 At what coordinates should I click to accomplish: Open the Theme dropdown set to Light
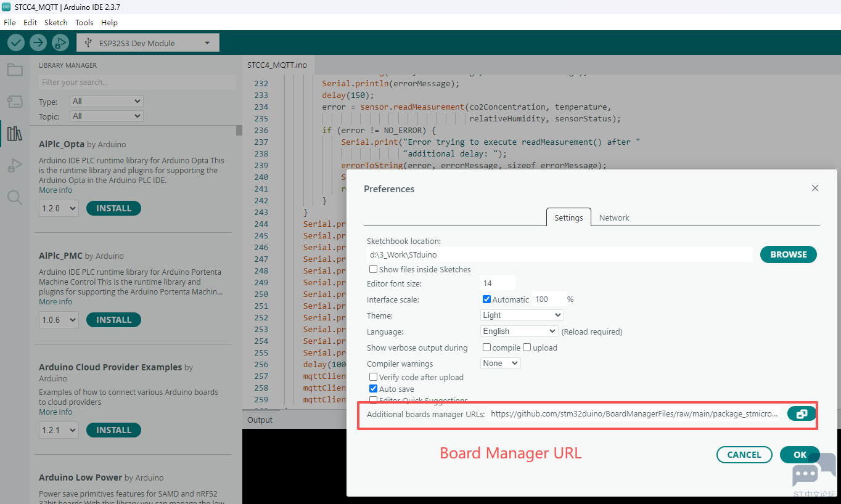coord(522,315)
